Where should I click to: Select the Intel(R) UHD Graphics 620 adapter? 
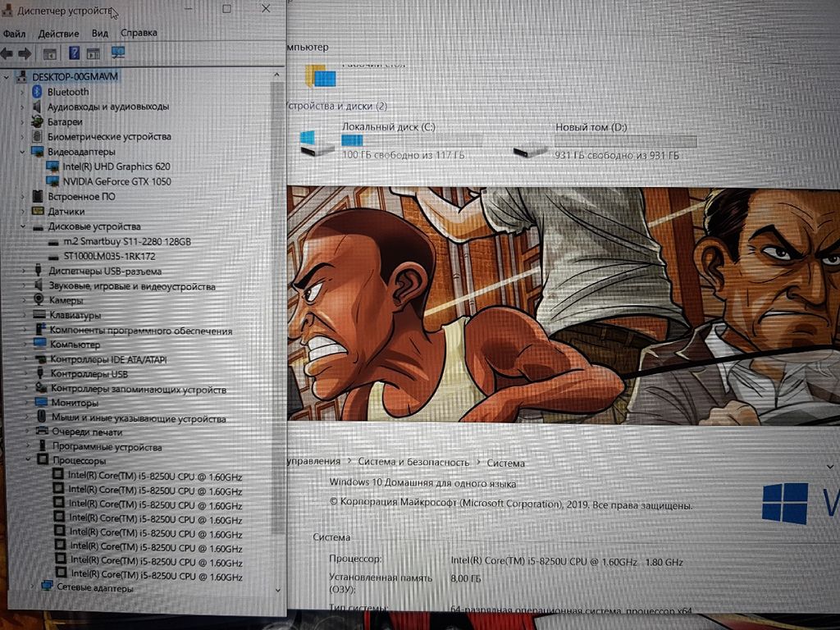(x=116, y=167)
